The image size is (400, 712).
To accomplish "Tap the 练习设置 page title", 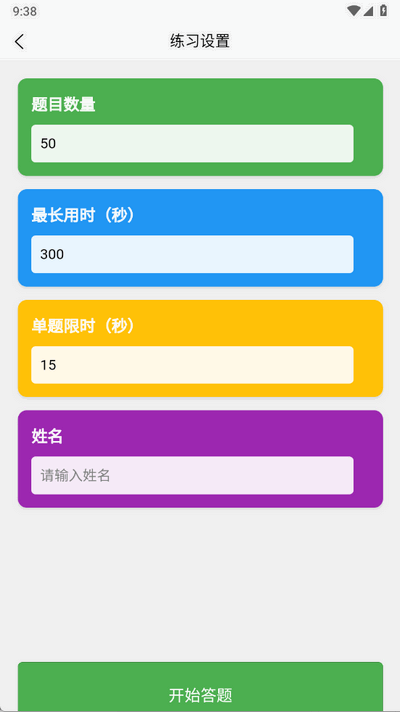I will point(200,41).
